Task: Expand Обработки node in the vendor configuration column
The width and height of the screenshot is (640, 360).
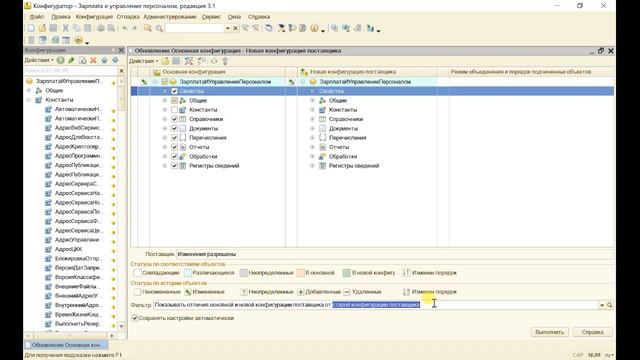Action: pyautogui.click(x=312, y=156)
